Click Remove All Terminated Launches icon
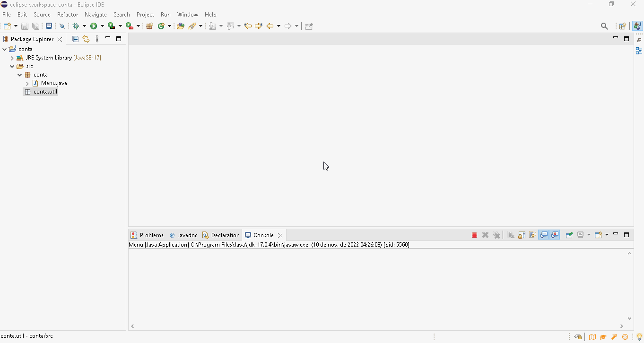Image resolution: width=644 pixels, height=343 pixels. pos(496,235)
